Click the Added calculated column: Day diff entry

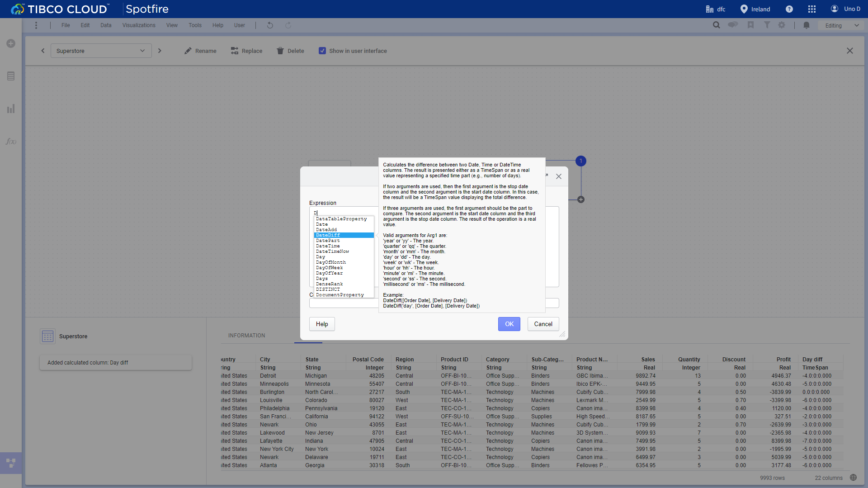click(x=116, y=363)
